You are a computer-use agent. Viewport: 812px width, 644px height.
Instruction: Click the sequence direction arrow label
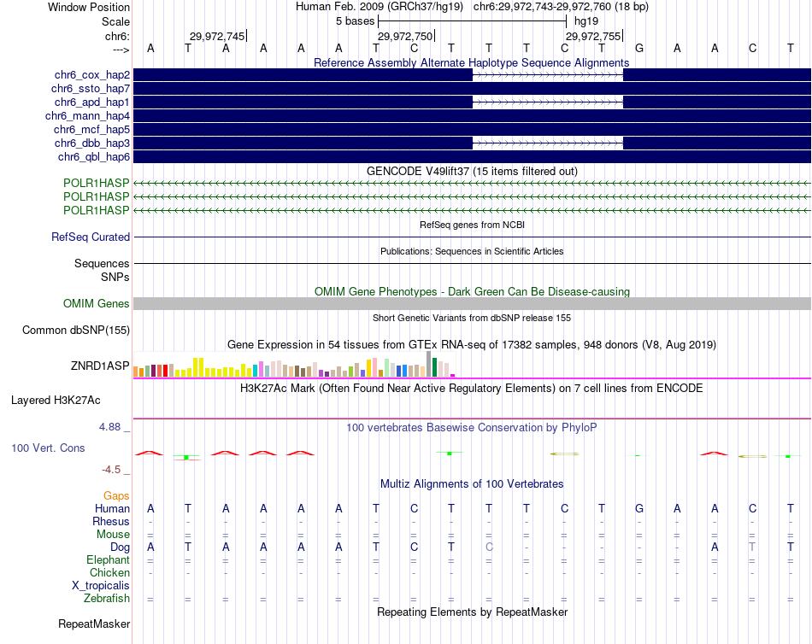[x=121, y=50]
